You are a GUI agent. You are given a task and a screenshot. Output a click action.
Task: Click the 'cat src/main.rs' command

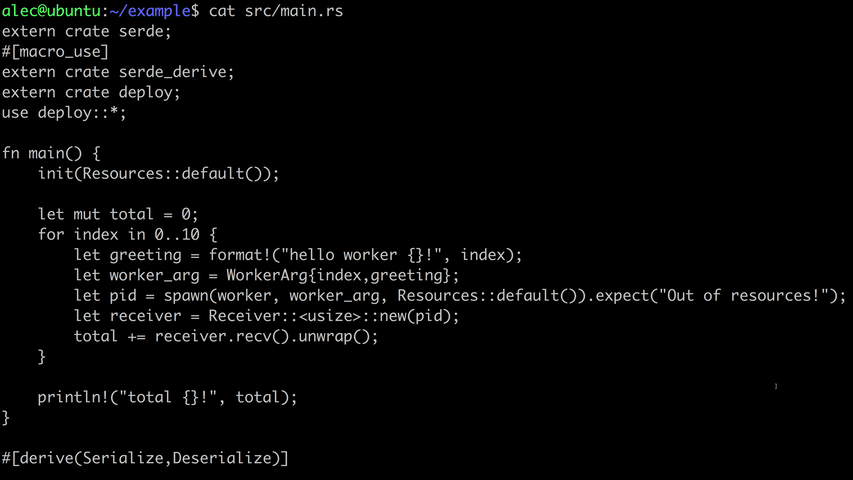[x=276, y=11]
